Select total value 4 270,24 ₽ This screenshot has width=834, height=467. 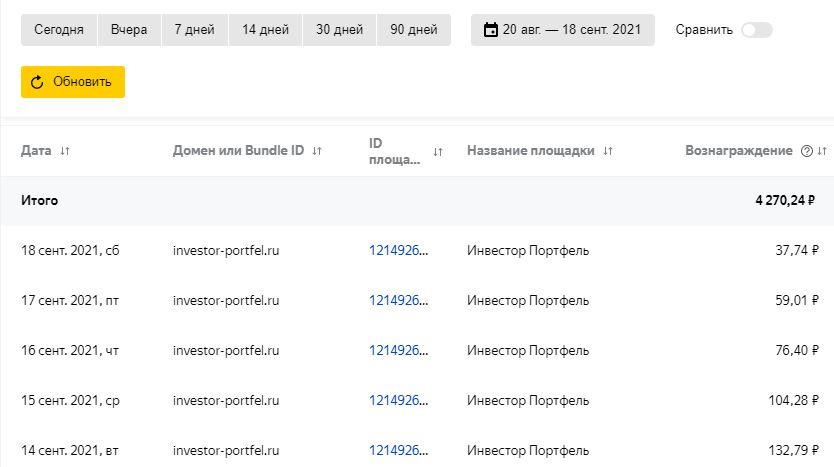[785, 201]
